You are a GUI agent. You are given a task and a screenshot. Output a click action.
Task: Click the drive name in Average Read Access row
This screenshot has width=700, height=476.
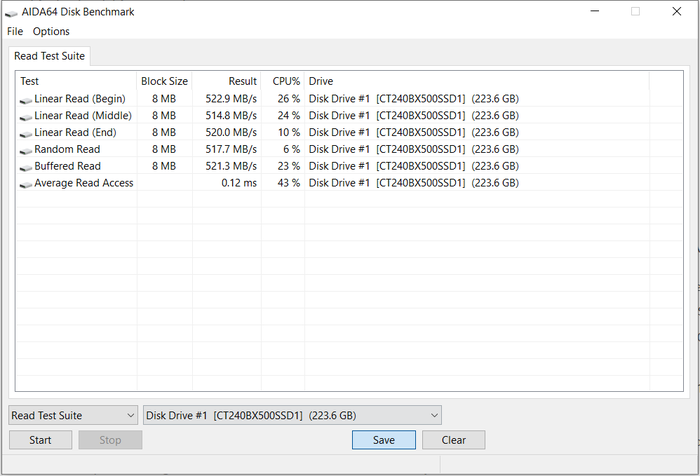click(414, 183)
